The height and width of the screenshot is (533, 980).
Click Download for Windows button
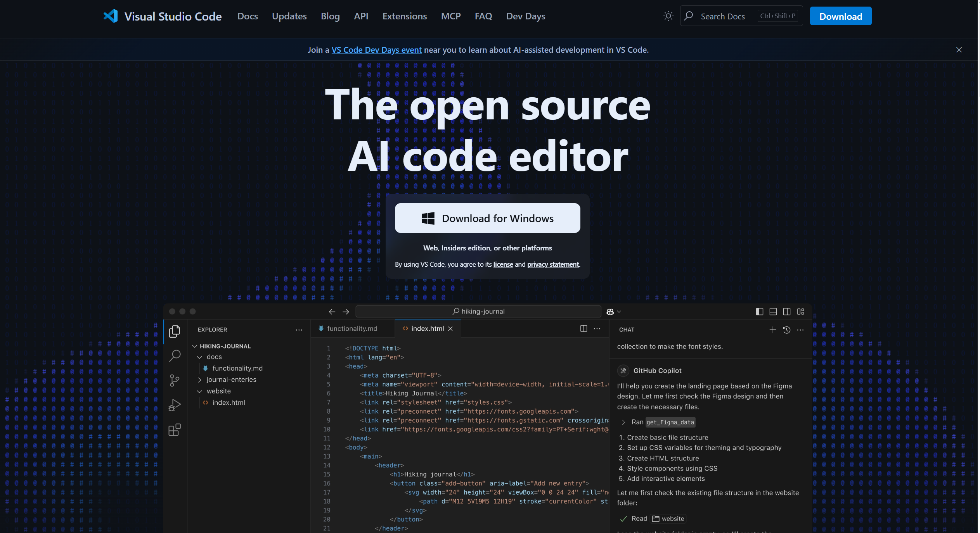(487, 218)
